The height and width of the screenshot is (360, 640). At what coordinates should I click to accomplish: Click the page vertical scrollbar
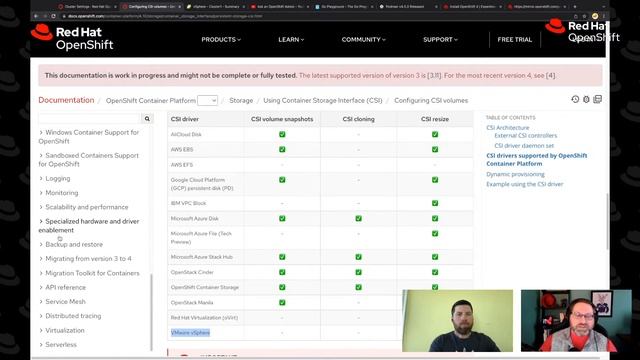pos(607,220)
